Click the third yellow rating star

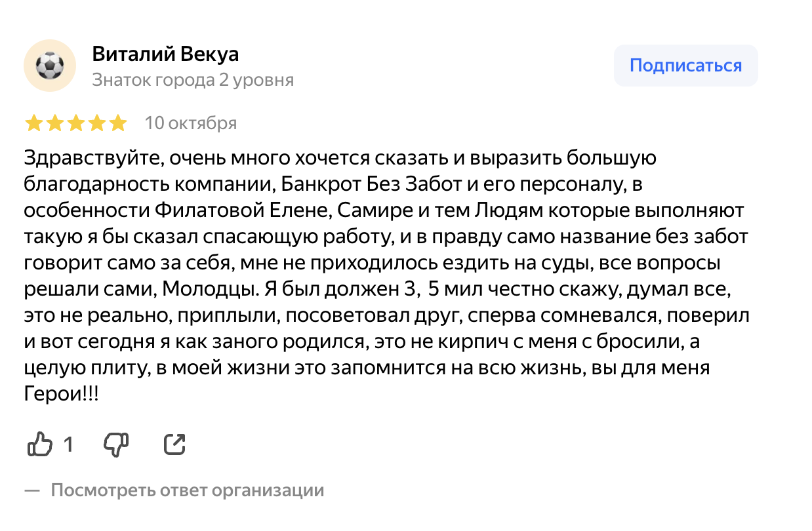pos(75,123)
